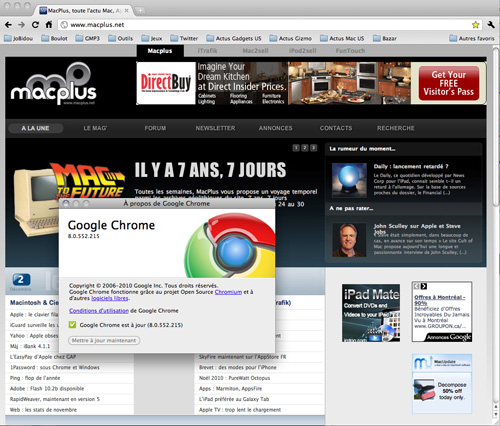The width and height of the screenshot is (500, 426).
Task: Switch to the Mac2sell site tab
Action: click(255, 51)
